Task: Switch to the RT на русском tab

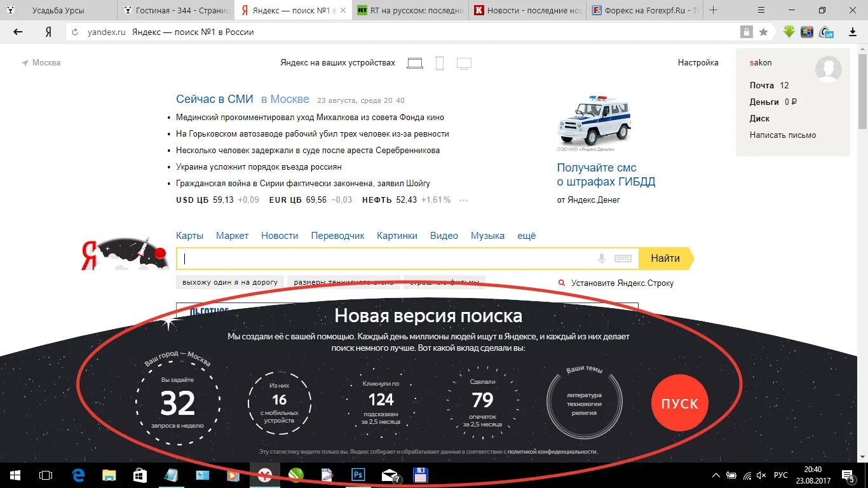Action: (410, 10)
